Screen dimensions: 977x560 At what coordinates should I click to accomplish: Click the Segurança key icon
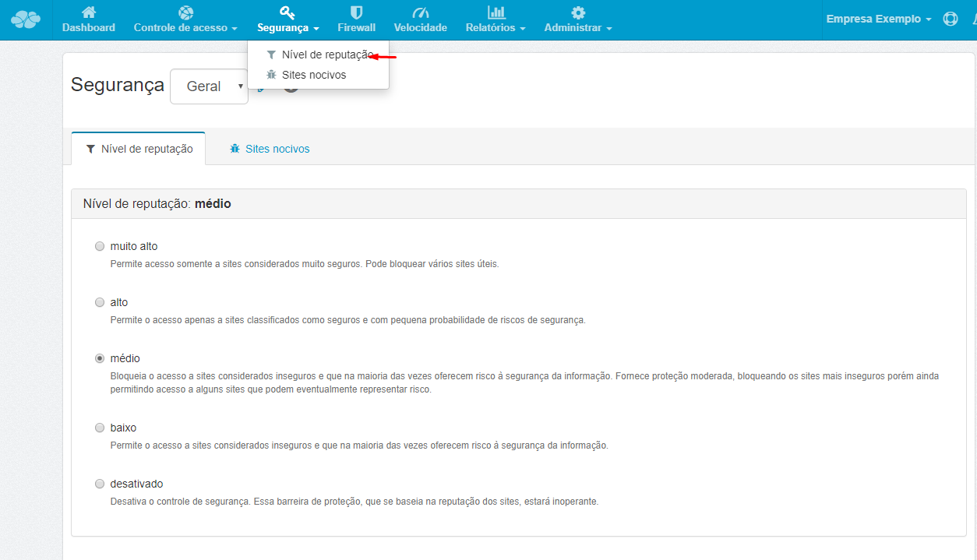(x=287, y=12)
